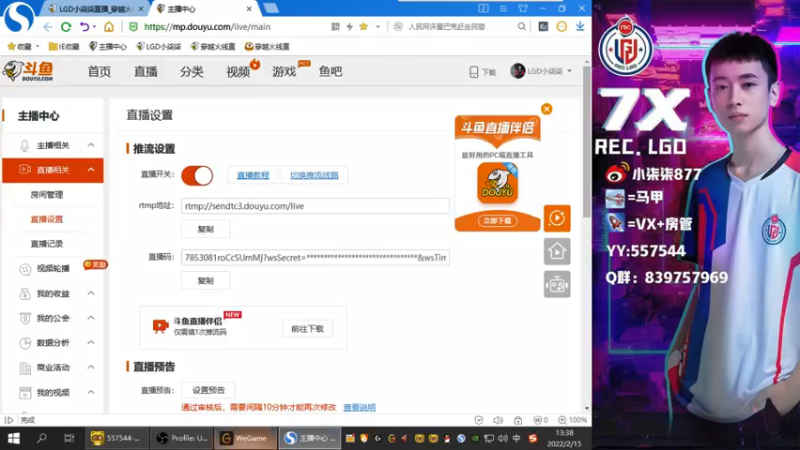This screenshot has height=450, width=800.
Task: Switch to the Profile OBS taskbar app
Action: tap(182, 438)
